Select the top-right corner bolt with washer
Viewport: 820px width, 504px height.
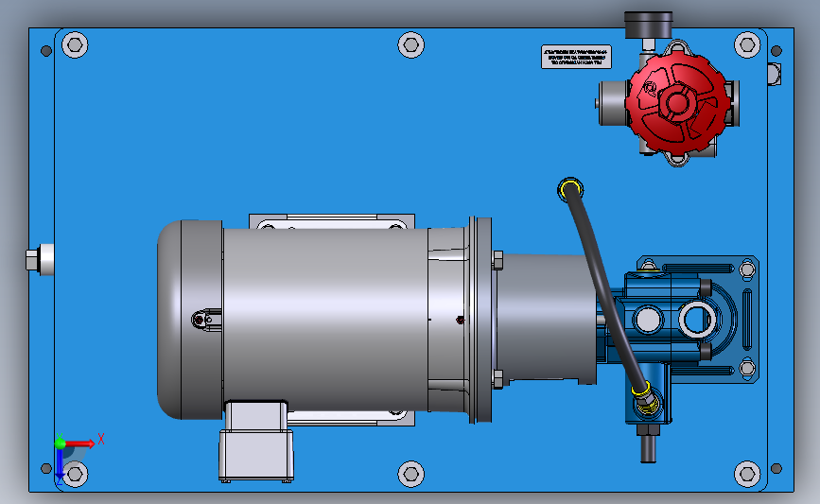coord(747,45)
